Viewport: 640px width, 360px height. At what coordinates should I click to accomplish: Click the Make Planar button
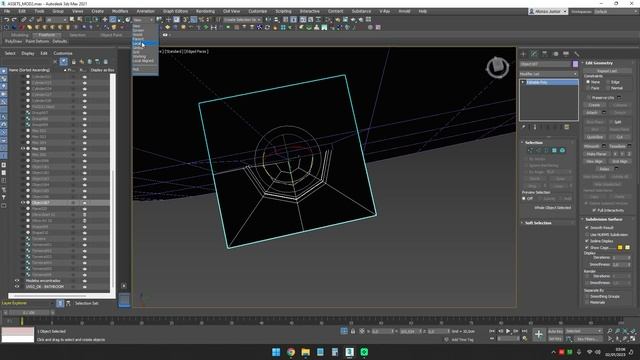coord(596,154)
